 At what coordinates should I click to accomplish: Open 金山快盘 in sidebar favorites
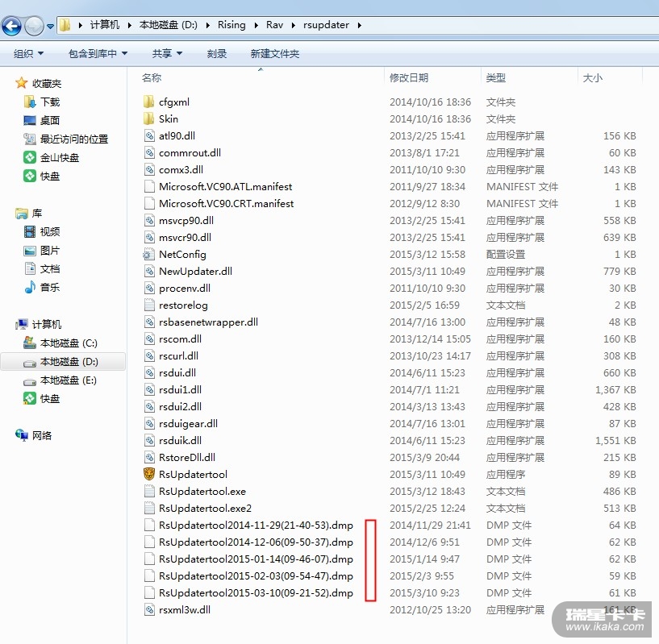[x=52, y=157]
